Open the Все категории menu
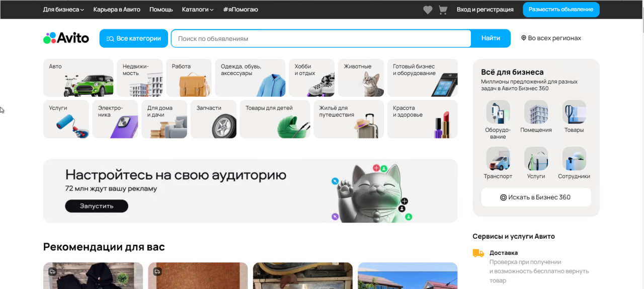 coord(134,38)
